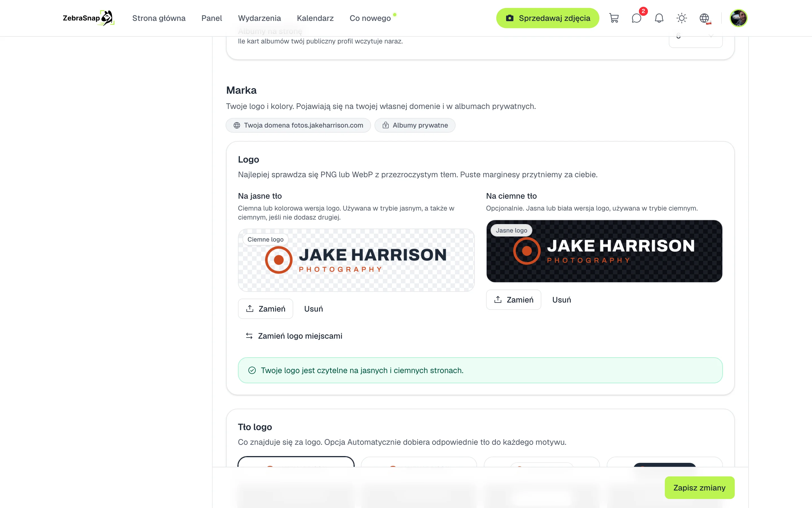
Task: Open Co nowego page
Action: coord(370,18)
